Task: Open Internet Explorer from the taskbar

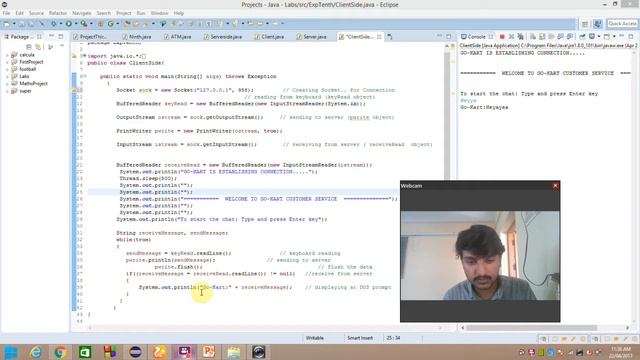Action: [36, 352]
